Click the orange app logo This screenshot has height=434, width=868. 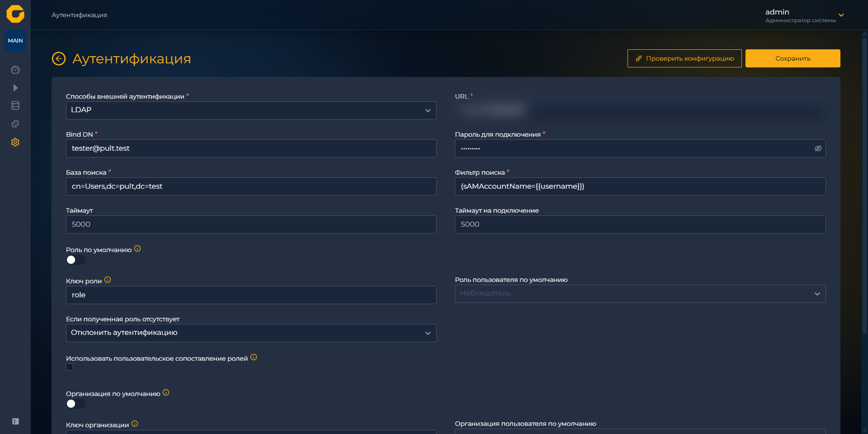click(15, 14)
